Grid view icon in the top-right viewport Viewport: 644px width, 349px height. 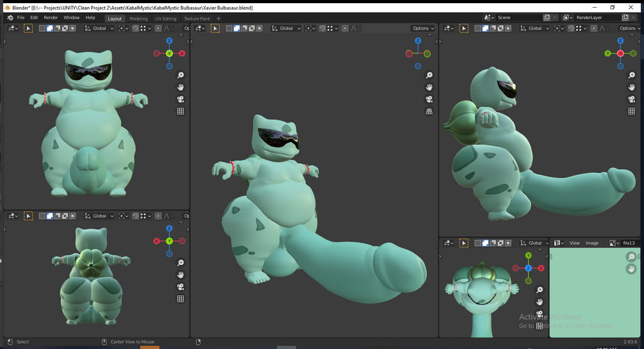pos(632,111)
